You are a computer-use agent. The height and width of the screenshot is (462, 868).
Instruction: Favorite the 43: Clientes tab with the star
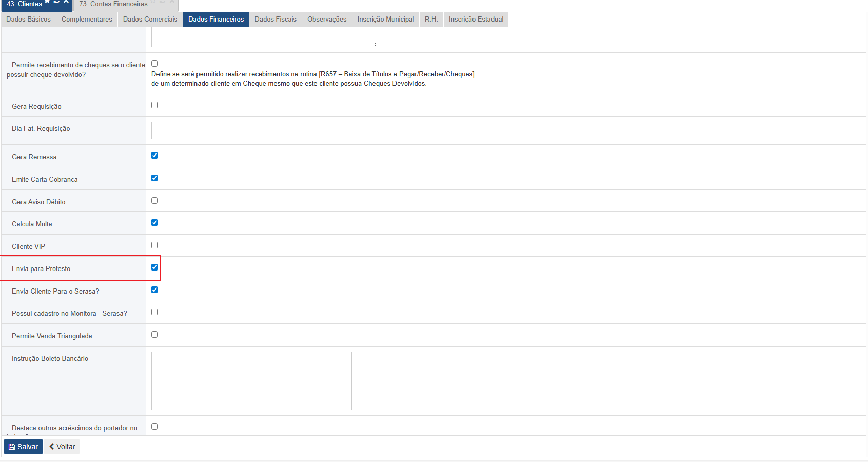pos(48,2)
